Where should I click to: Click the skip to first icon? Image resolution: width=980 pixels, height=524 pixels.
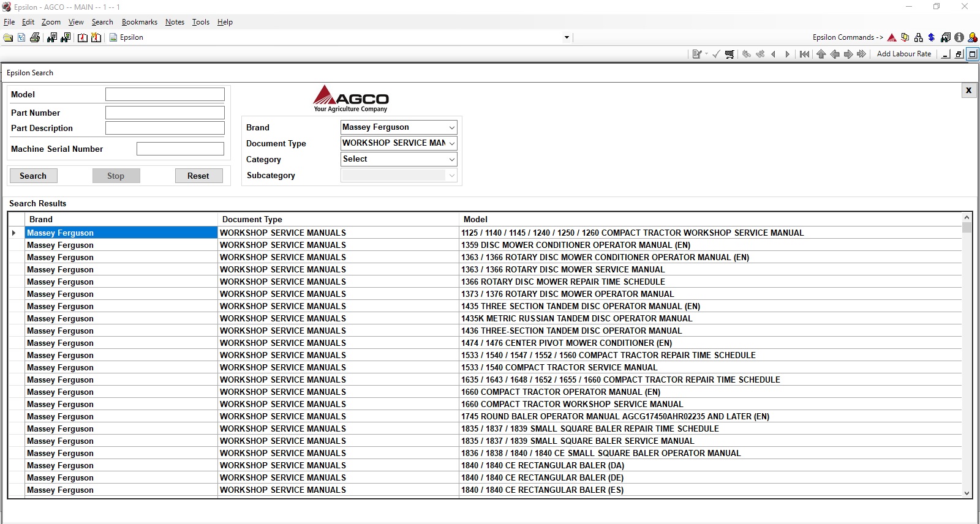pos(804,54)
